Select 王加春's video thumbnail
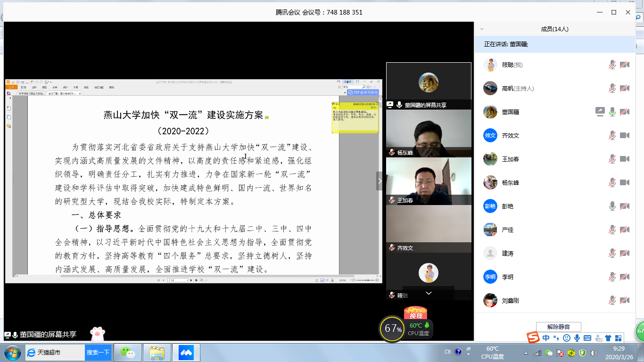The width and height of the screenshot is (644, 362). click(429, 181)
